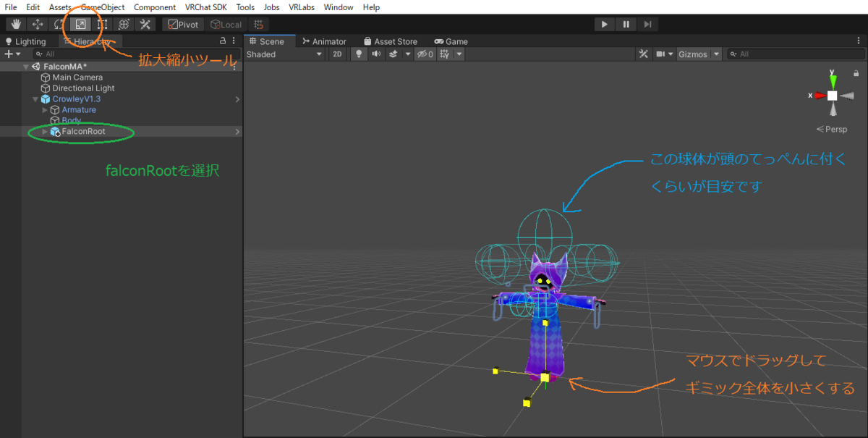Select the Scale tool
The width and height of the screenshot is (868, 438).
coord(80,24)
